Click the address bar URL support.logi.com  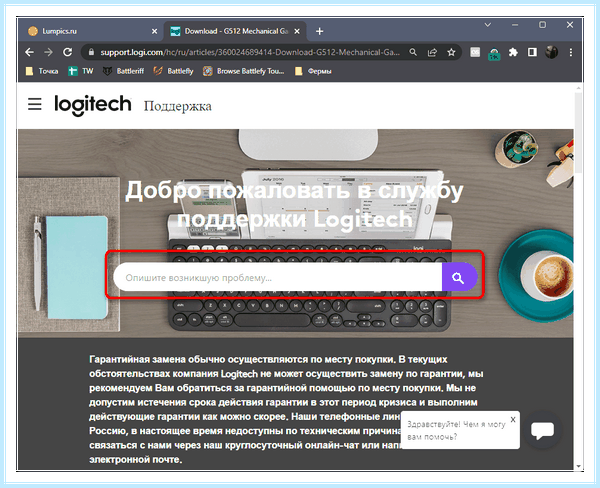[250, 52]
